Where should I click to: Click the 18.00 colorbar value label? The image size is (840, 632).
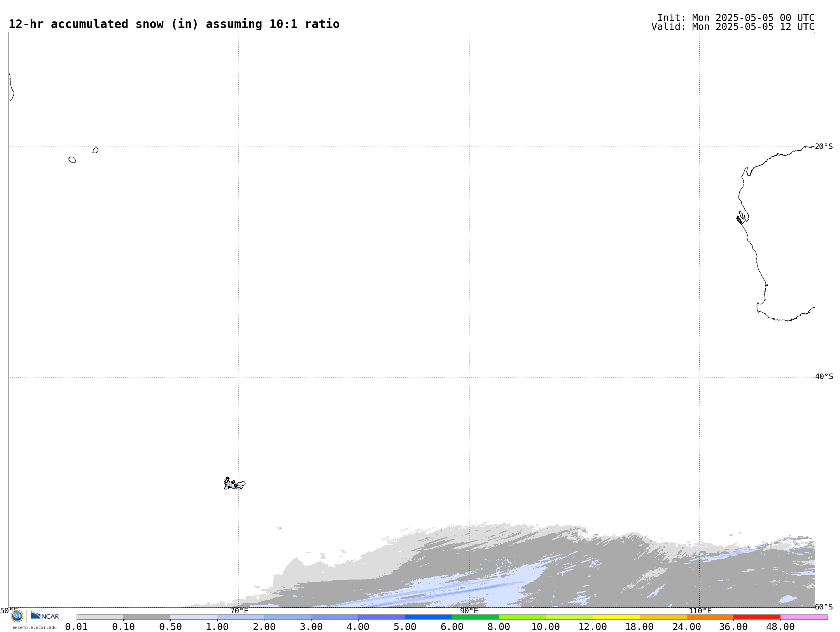[x=640, y=627]
